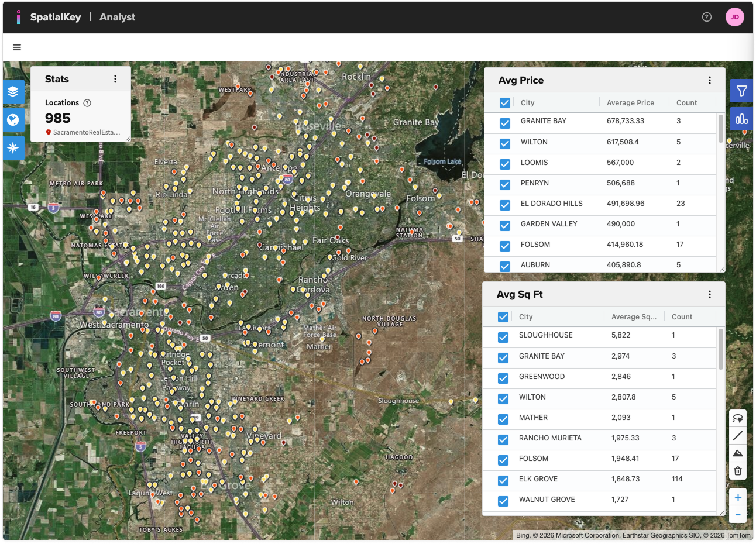Select the line drawing tool
The height and width of the screenshot is (544, 756).
point(738,436)
